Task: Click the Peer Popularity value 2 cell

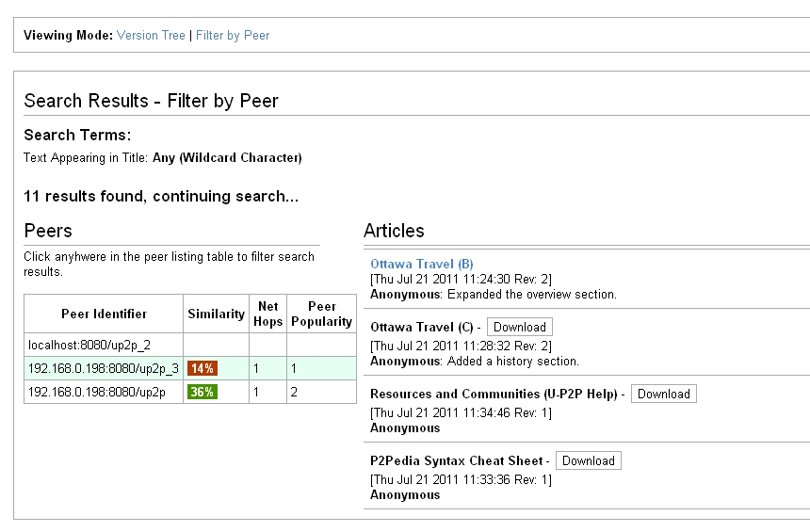Action: (x=321, y=393)
